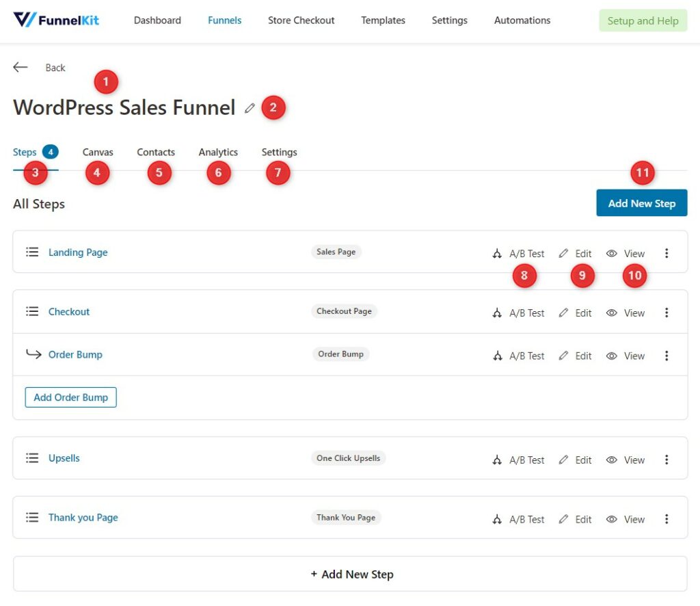Image resolution: width=700 pixels, height=606 pixels.
Task: Click the A/B Test split icon on Upsells row
Action: point(497,460)
